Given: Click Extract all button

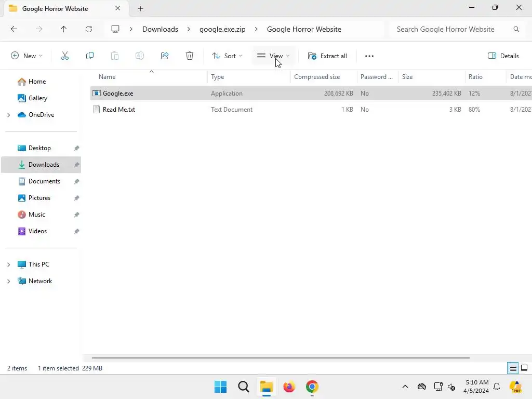Looking at the screenshot, I should click(327, 56).
